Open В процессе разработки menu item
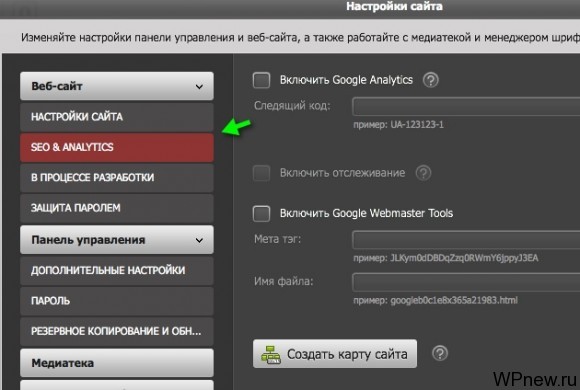 click(117, 178)
